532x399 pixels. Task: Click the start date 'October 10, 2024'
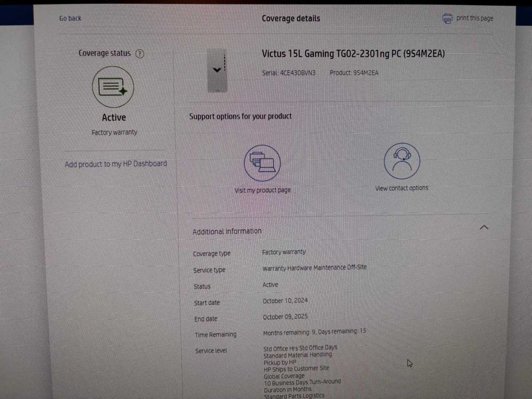[x=285, y=300]
